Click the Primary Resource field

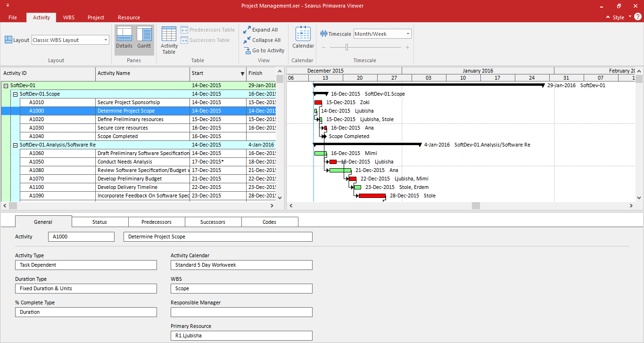241,335
